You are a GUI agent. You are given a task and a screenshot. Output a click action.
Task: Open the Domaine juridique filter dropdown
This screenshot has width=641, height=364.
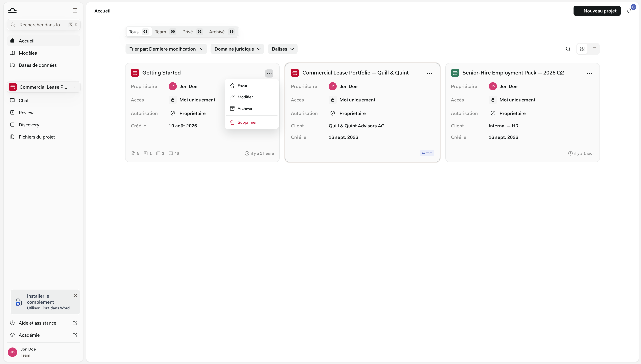[x=237, y=49]
